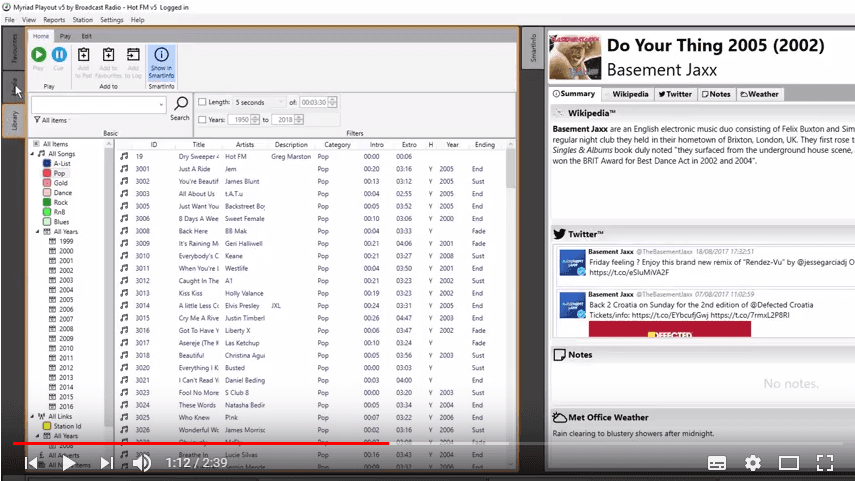This screenshot has height=481, width=855.
Task: Open the Favourites side panel tab
Action: coord(14,47)
